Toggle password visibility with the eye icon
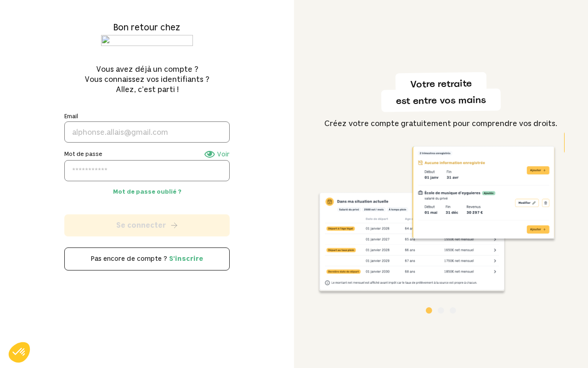 tap(209, 154)
